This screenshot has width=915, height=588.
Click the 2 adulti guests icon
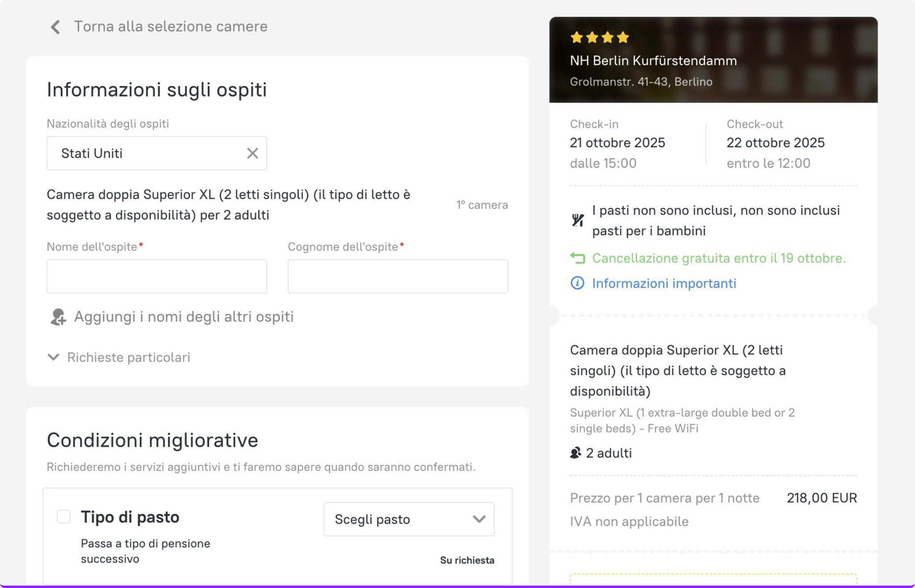tap(575, 453)
